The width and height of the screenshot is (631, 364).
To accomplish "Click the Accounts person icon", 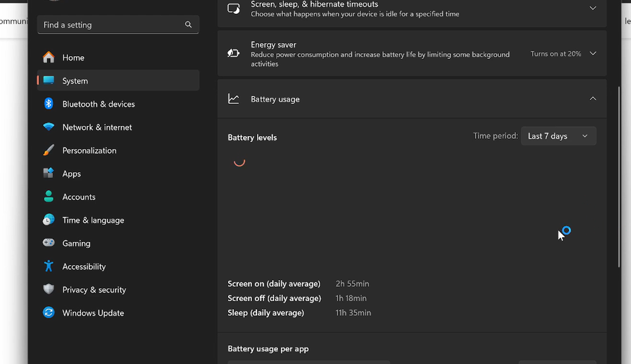I will [x=49, y=197].
